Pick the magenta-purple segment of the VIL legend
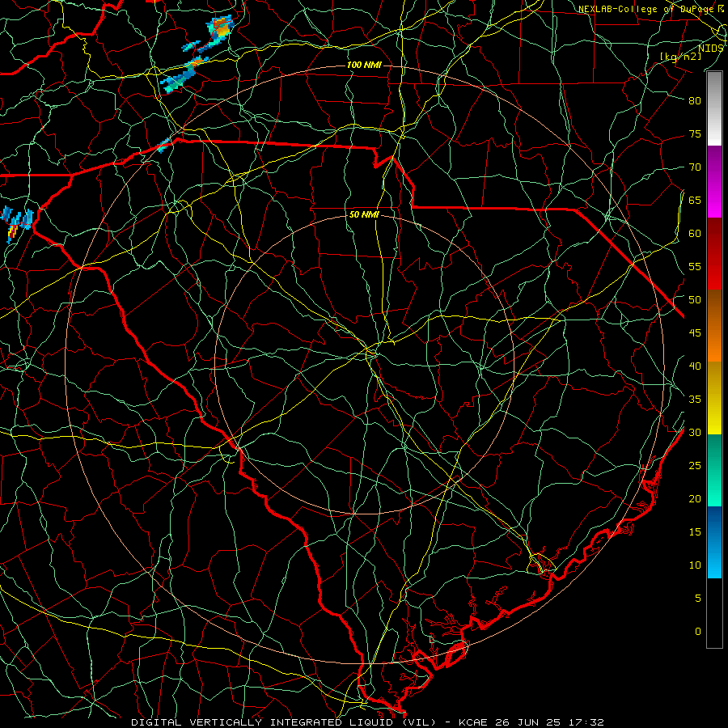Image resolution: width=728 pixels, height=728 pixels. click(x=714, y=182)
